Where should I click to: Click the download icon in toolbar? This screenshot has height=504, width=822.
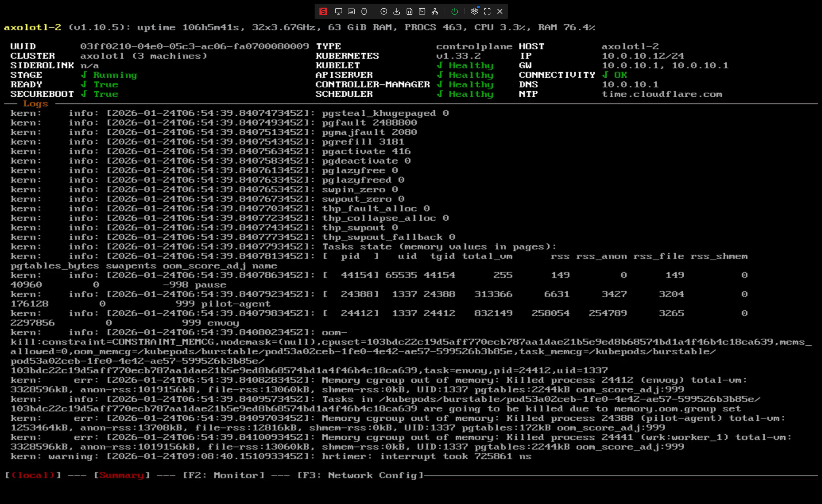click(x=396, y=11)
